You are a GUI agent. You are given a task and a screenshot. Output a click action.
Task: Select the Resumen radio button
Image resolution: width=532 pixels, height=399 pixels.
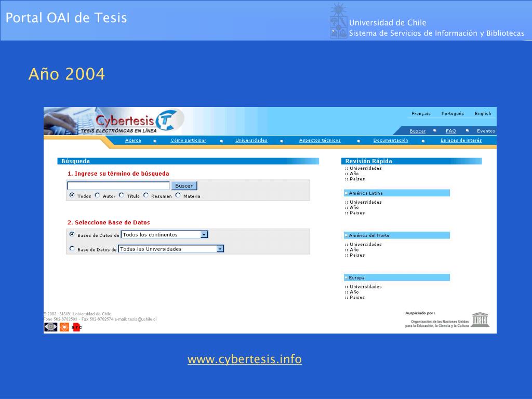coord(146,195)
